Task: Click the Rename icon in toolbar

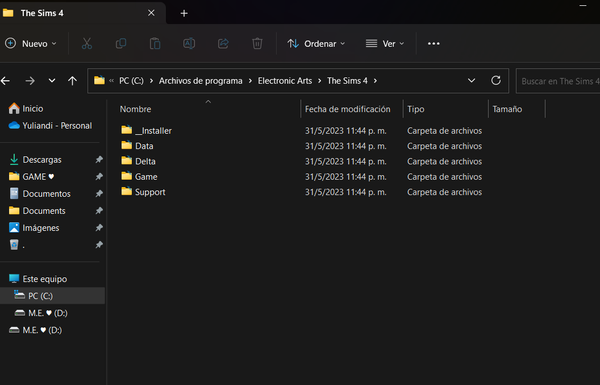Action: 189,44
